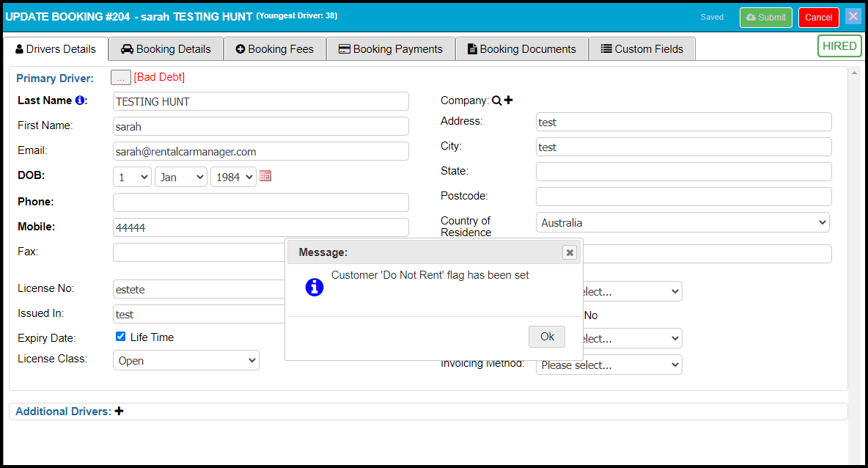868x468 pixels.
Task: Click the Last Name info icon
Action: [x=80, y=100]
